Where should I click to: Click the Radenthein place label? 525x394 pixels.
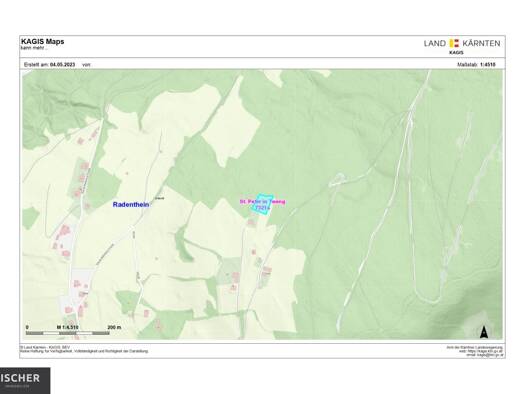131,205
